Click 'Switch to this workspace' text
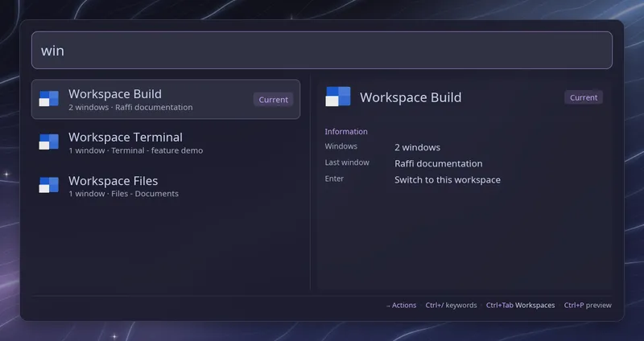This screenshot has height=341, width=644. [x=448, y=179]
